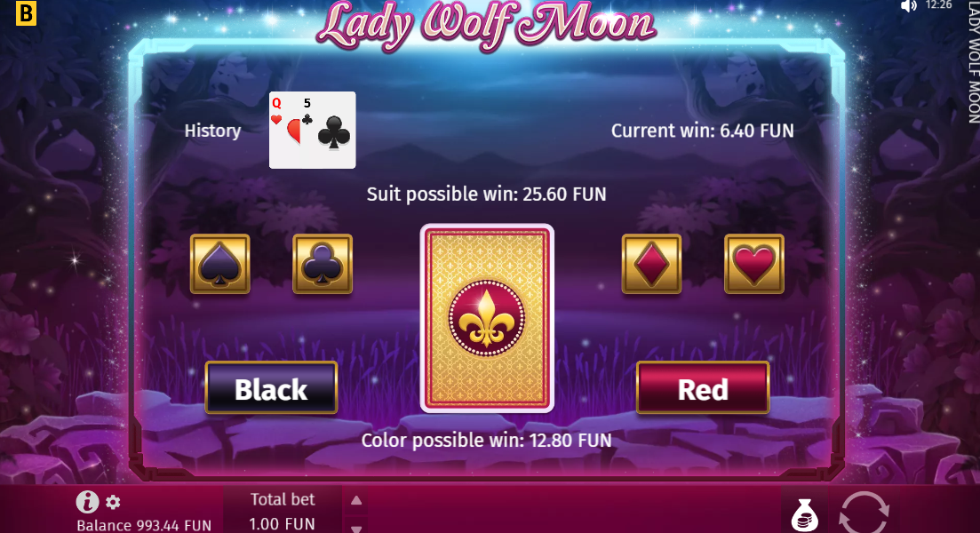Bet on Black color
The image size is (980, 533).
(x=271, y=388)
